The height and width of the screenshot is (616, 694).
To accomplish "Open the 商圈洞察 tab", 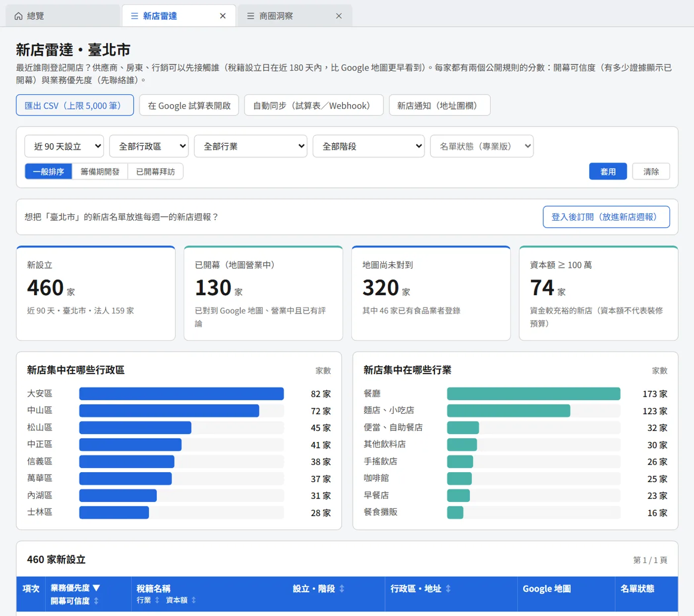I will click(x=294, y=16).
